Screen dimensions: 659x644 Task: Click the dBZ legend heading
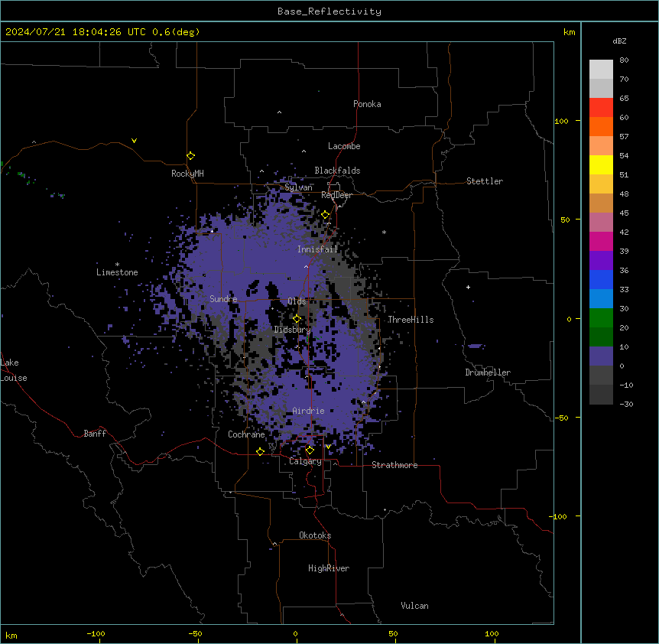[619, 41]
